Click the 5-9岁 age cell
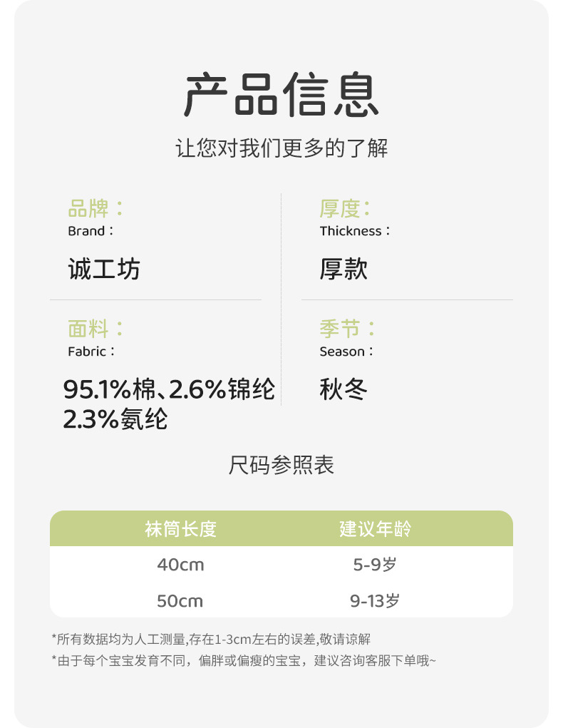563x728 pixels. 375,565
